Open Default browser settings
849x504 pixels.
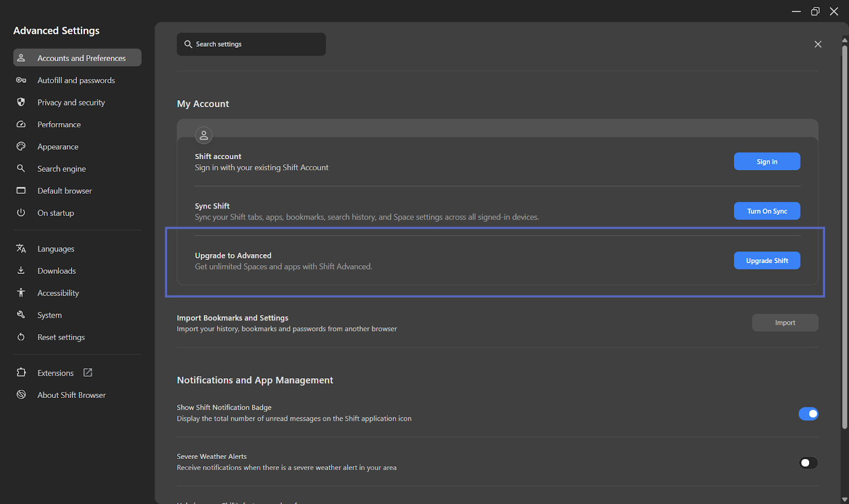click(77, 190)
